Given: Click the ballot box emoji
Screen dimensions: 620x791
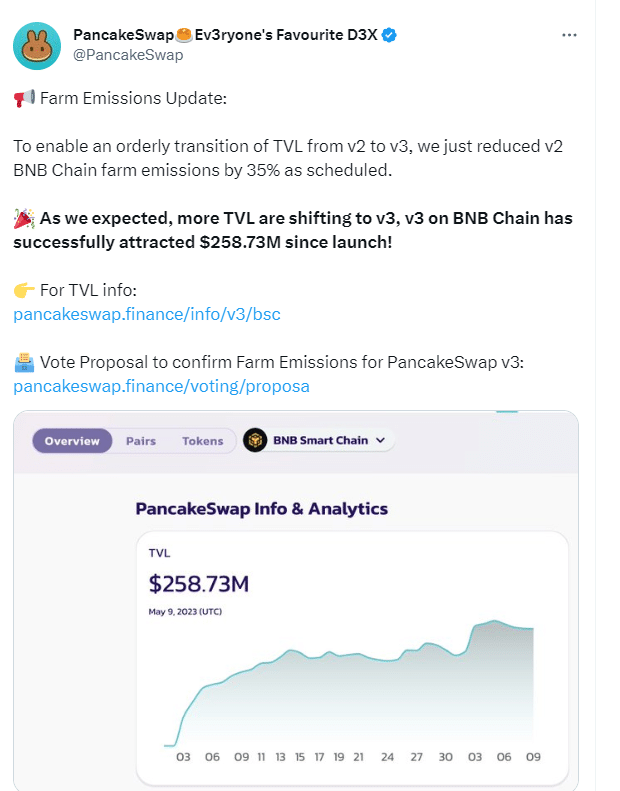Looking at the screenshot, I should pyautogui.click(x=24, y=363).
